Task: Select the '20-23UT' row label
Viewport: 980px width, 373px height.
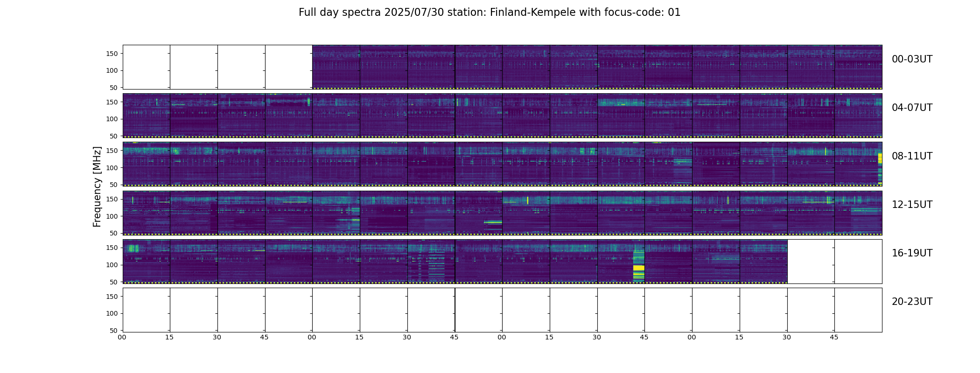Action: pyautogui.click(x=912, y=302)
